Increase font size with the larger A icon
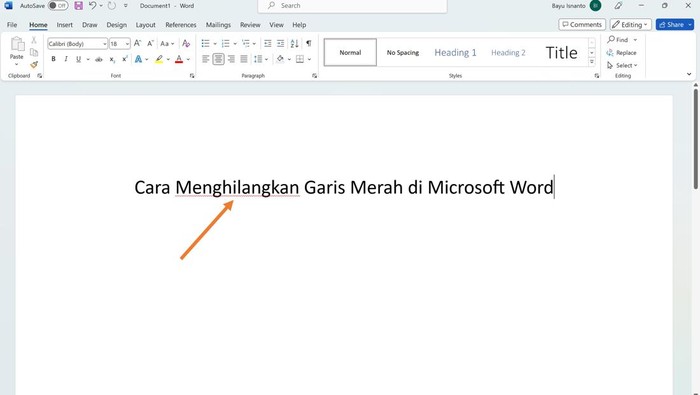 pyautogui.click(x=138, y=43)
